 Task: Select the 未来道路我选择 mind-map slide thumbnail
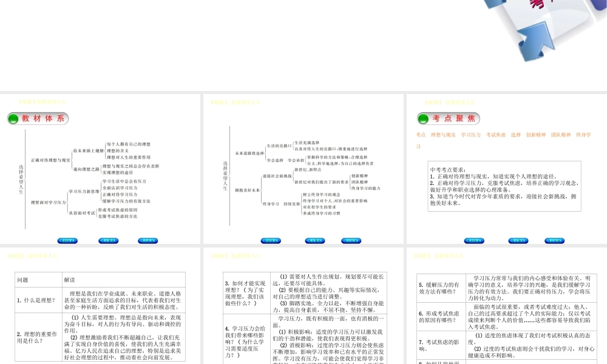pos(303,169)
